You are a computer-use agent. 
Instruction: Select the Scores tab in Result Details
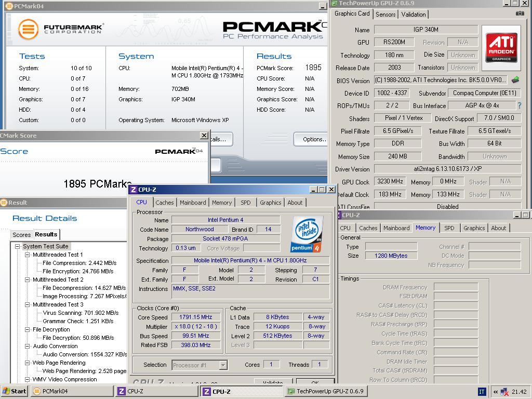tap(21, 235)
